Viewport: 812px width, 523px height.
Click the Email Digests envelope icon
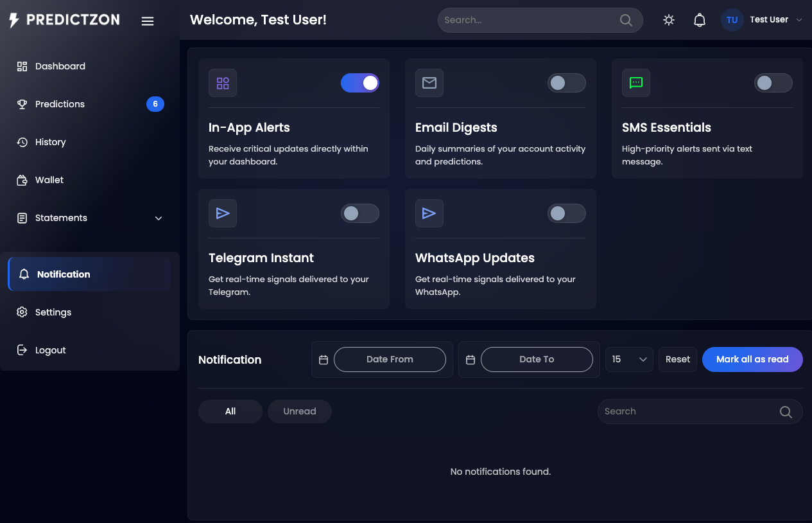point(429,83)
